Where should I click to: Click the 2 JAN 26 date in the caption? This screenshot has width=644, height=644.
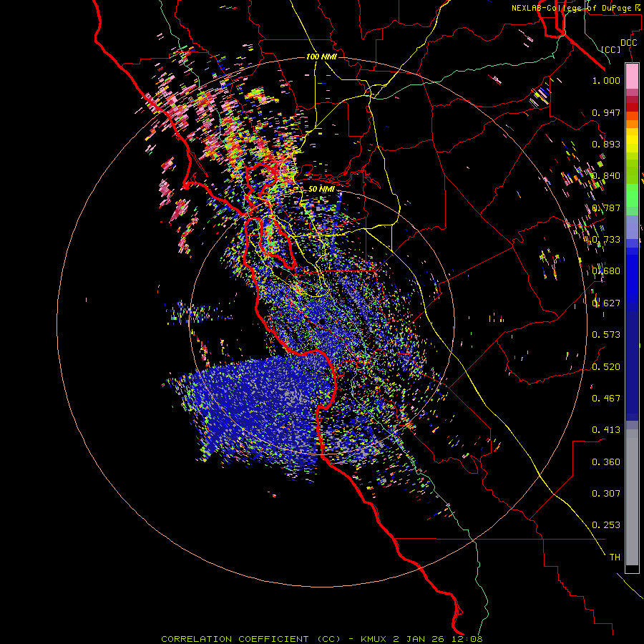(420, 639)
